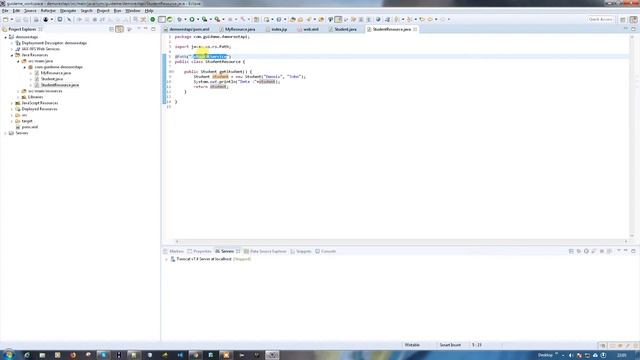Select Tomcat v7.0 Server at localhost
Screen dimensions: 640x360
click(204, 259)
